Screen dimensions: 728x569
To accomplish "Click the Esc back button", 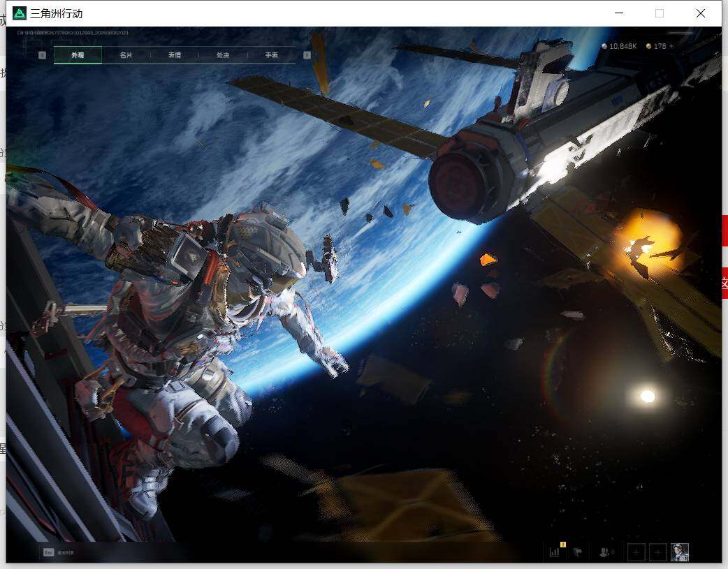I will tap(59, 552).
